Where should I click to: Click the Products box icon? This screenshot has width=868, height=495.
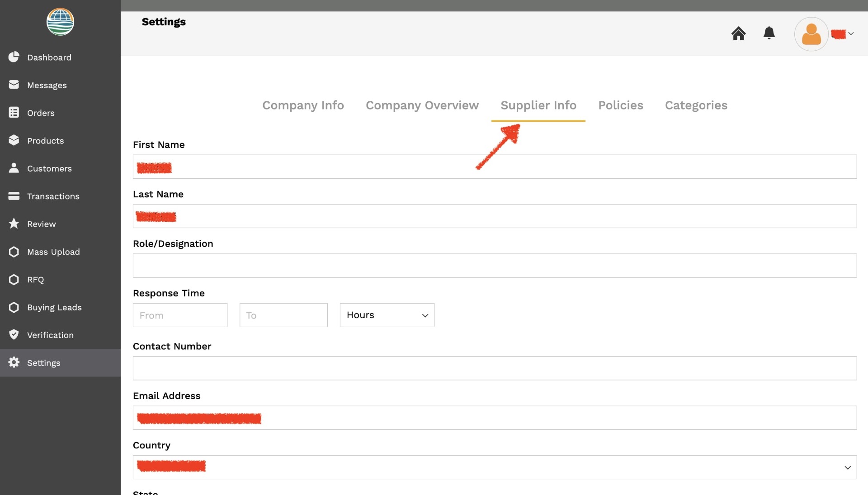click(14, 140)
